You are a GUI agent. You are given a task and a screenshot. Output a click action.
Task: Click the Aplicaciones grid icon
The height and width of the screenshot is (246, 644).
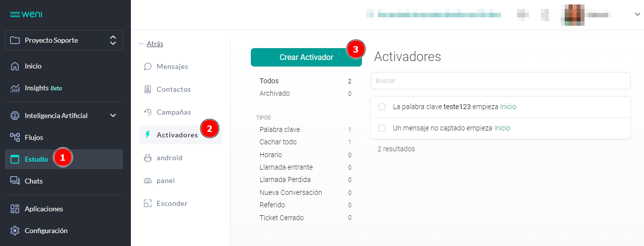click(x=15, y=209)
